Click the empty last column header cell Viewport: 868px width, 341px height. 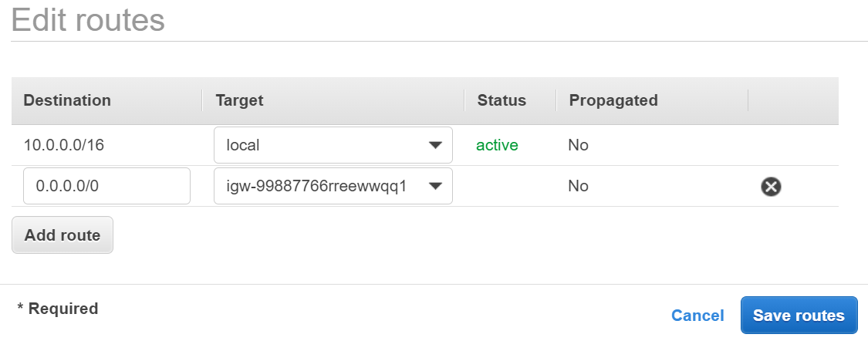(x=792, y=100)
